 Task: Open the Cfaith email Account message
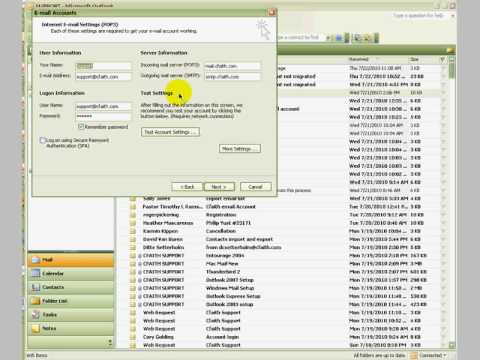click(x=231, y=207)
